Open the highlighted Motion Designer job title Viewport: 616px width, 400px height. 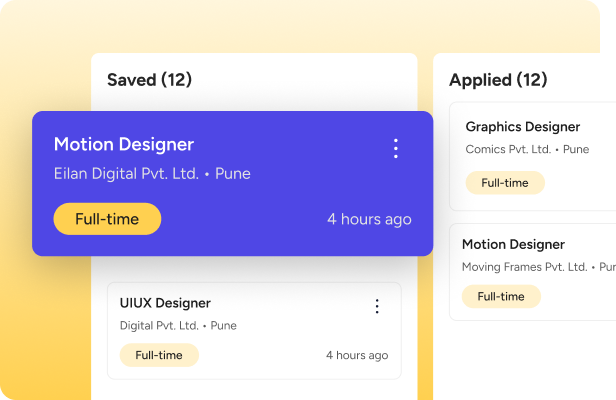point(124,145)
